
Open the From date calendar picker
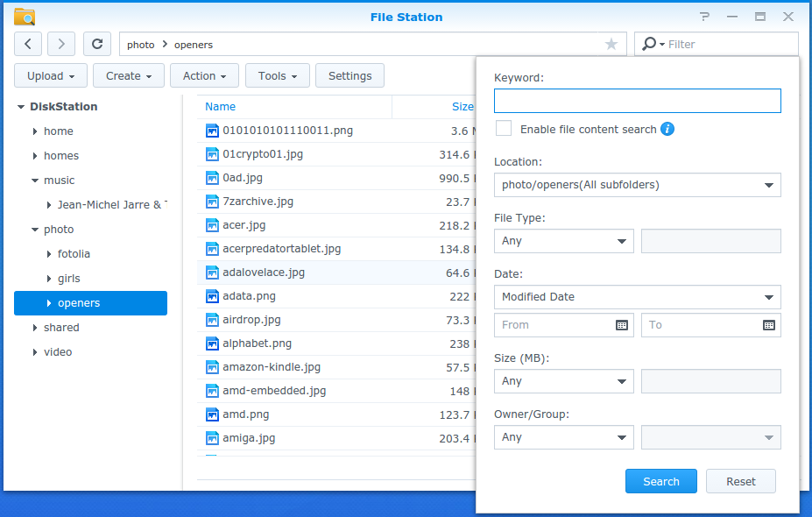tap(622, 325)
